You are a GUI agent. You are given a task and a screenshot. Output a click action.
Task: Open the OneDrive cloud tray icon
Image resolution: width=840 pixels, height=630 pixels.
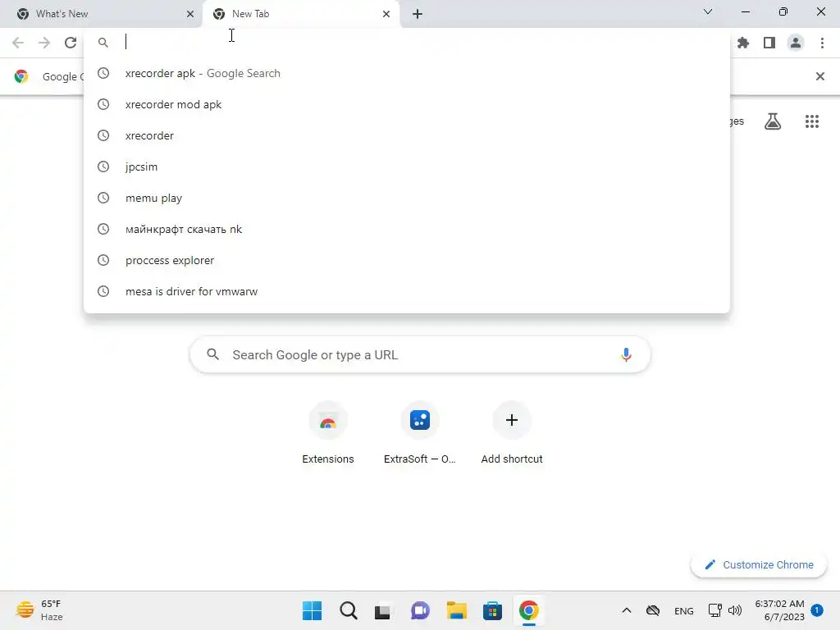tap(652, 610)
